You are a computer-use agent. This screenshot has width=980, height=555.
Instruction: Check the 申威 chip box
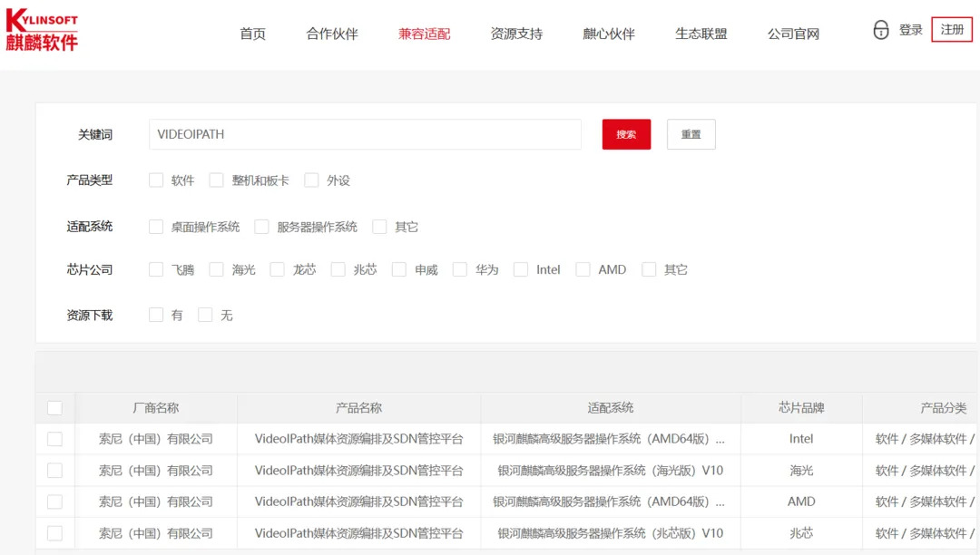click(398, 269)
